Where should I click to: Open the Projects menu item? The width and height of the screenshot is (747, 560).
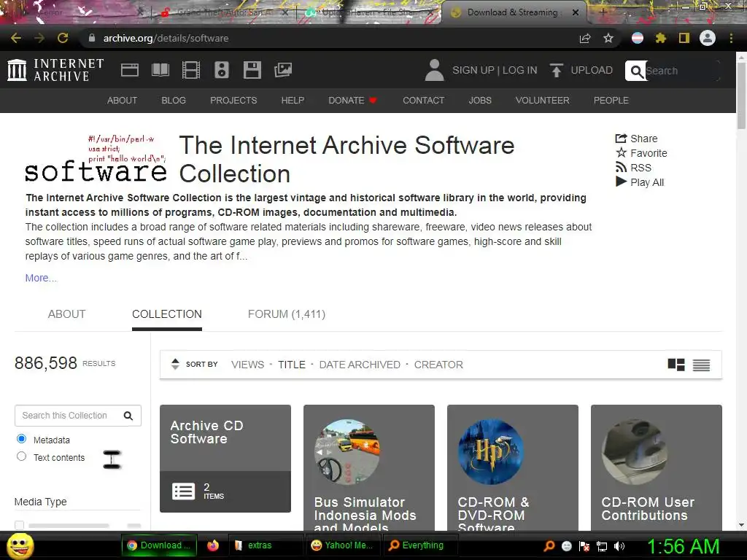pyautogui.click(x=233, y=101)
